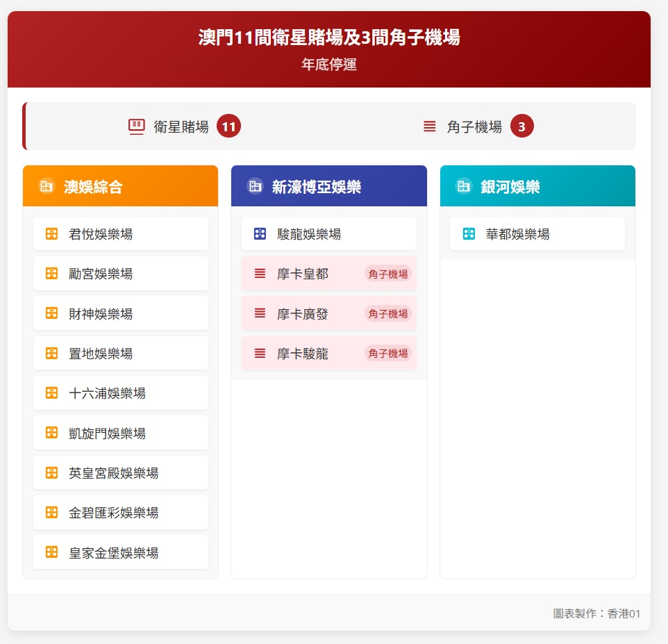668x644 pixels.
Task: Click the slot icon beside 摩卡駿龍
Action: (260, 354)
